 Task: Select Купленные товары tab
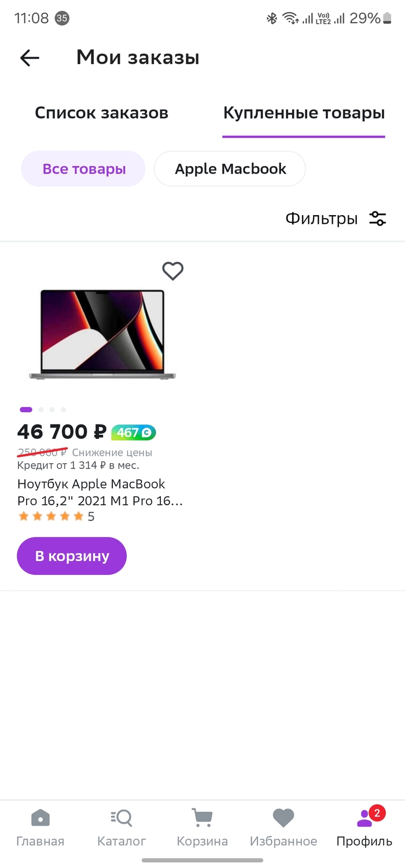point(304,113)
